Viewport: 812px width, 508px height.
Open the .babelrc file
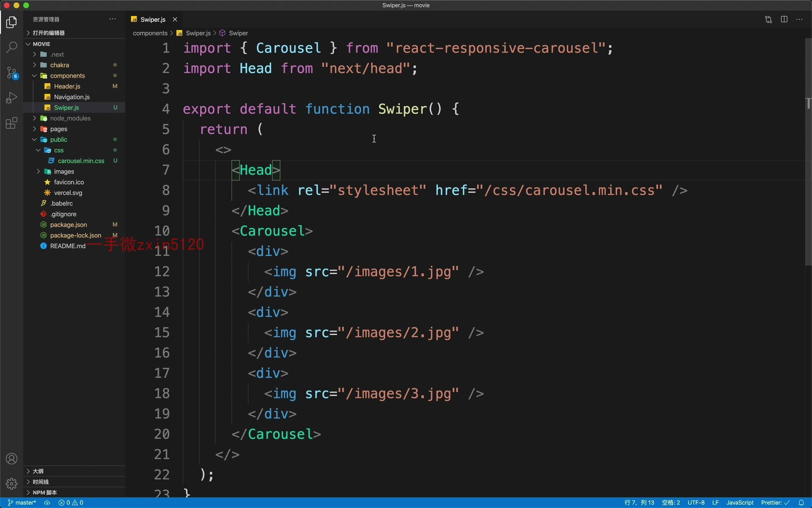tap(74, 203)
